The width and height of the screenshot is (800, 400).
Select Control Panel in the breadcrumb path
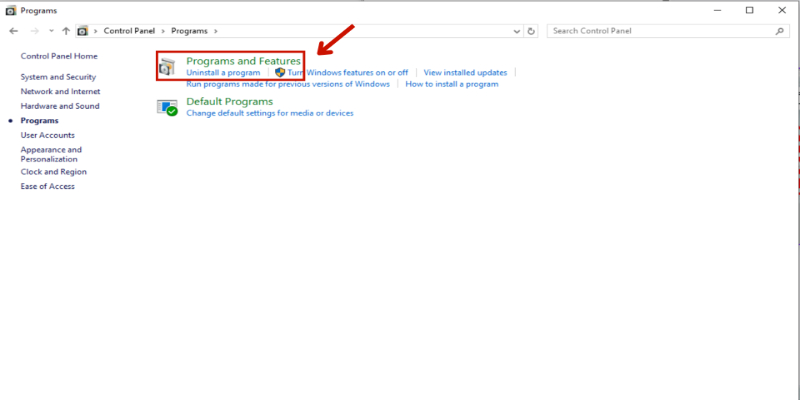coord(128,31)
